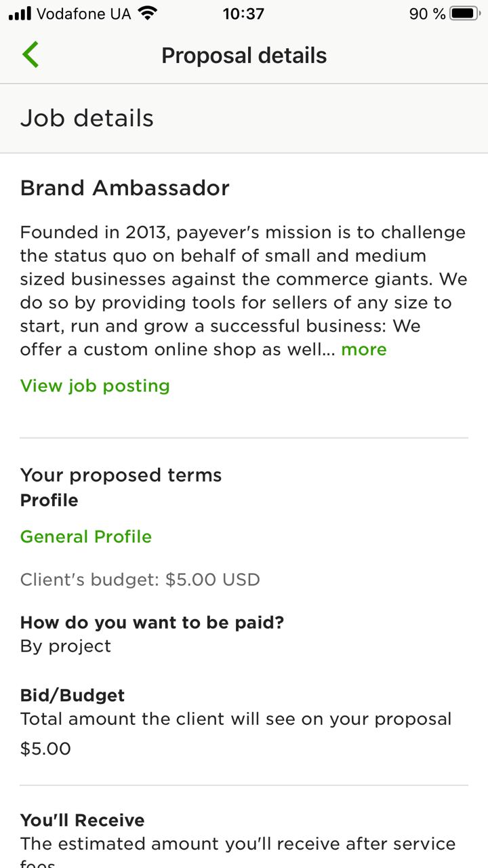The image size is (488, 868).
Task: Tap the Your proposed terms heading
Action: tap(121, 475)
